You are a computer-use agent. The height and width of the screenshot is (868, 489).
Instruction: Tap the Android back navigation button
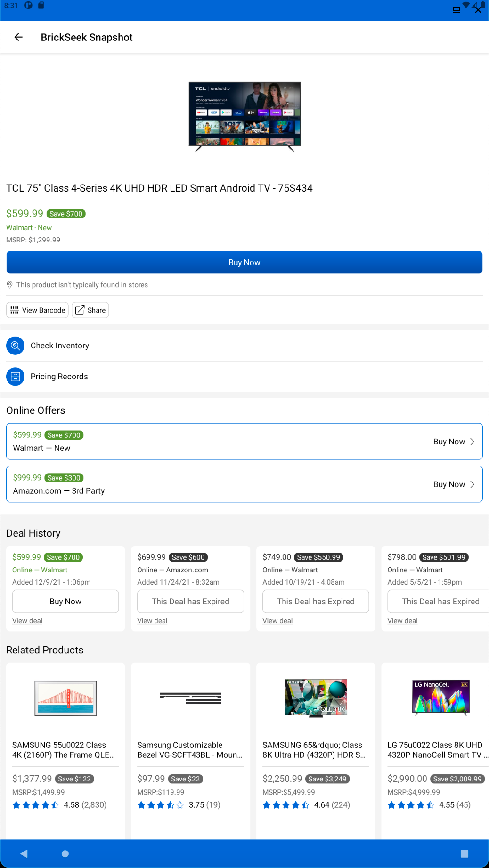click(24, 853)
